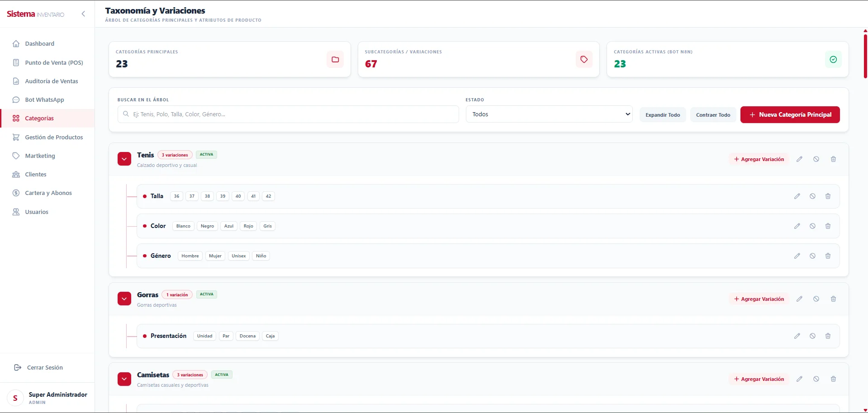Viewport: 868px width, 413px height.
Task: Open the Estado dropdown showing Todos
Action: 549,114
